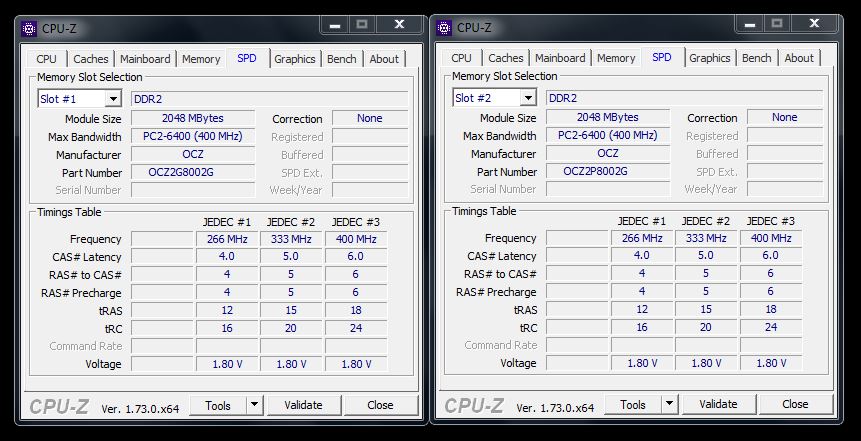Screen dimensions: 861x441
Task: Click CAS# Latency 6.0 value in Slot #1 window
Action: click(x=356, y=257)
